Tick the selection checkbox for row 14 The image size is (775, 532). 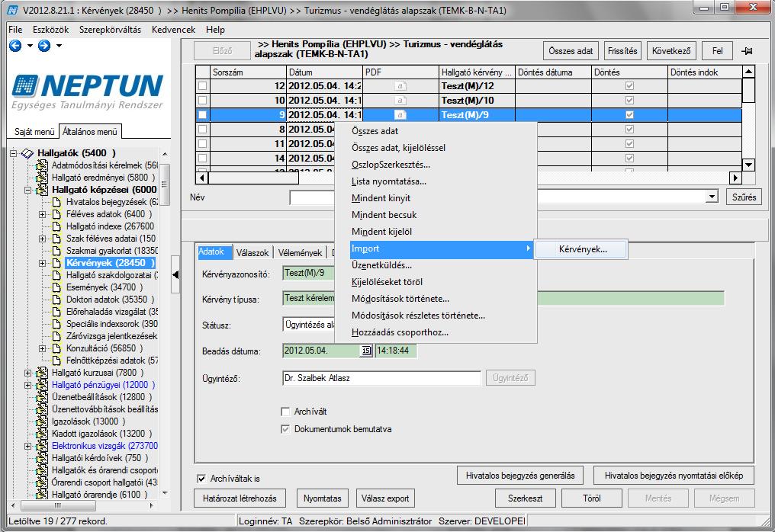[203, 158]
